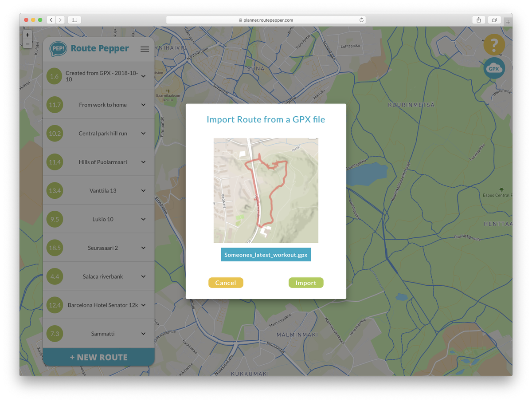Image resolution: width=532 pixels, height=402 pixels.
Task: Select the 10.2 distance badge
Action: [x=55, y=134]
